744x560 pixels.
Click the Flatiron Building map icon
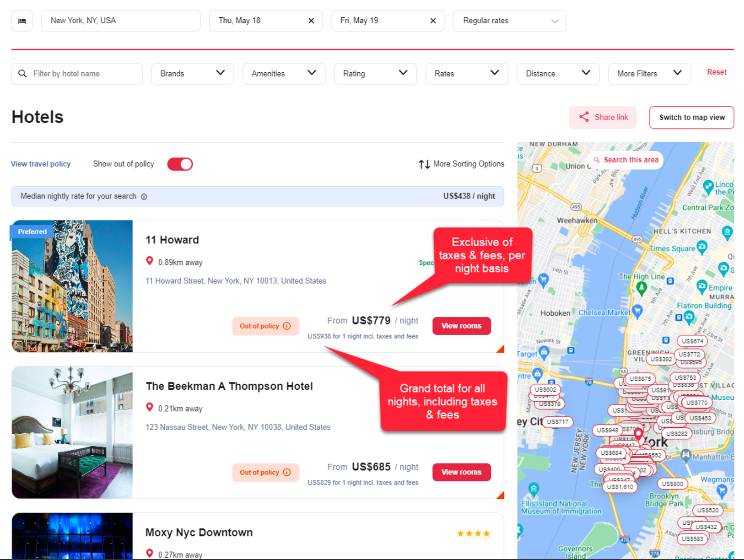[x=689, y=316]
